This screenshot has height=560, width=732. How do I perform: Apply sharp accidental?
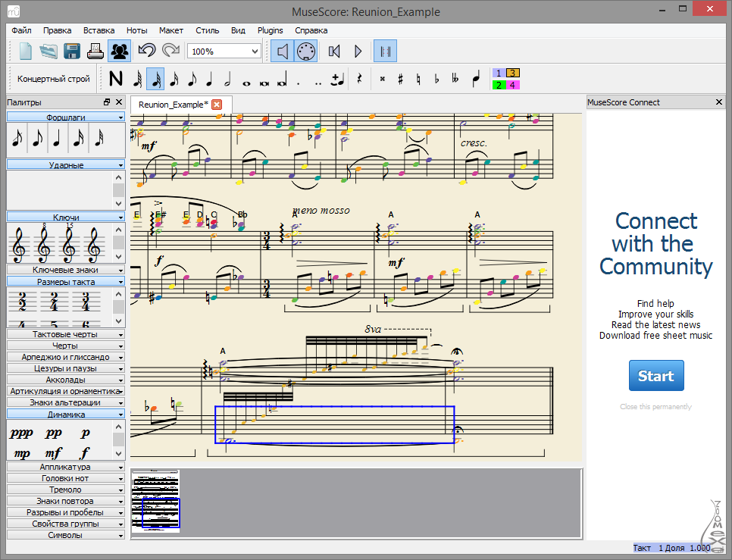(401, 79)
